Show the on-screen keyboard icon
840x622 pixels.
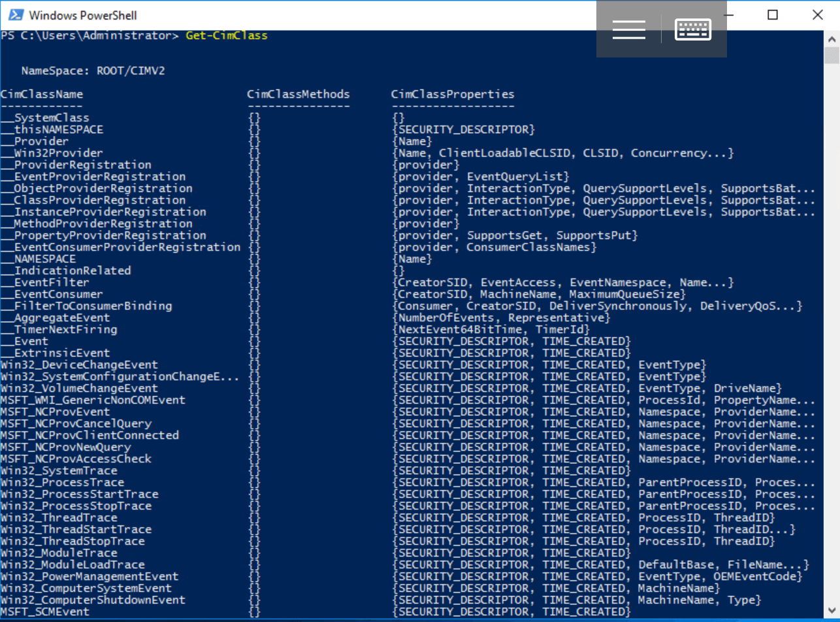click(693, 29)
